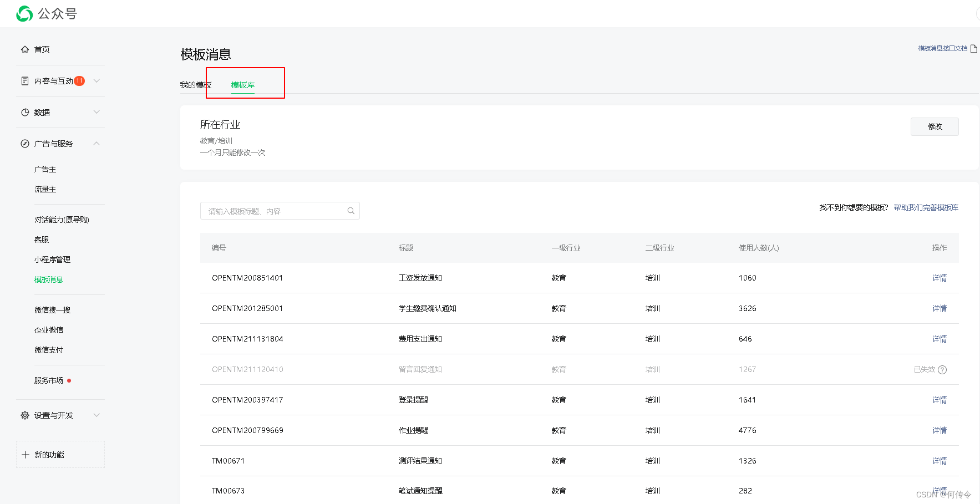Open 企业微信 in the sidebar
The image size is (980, 504).
pyautogui.click(x=49, y=330)
